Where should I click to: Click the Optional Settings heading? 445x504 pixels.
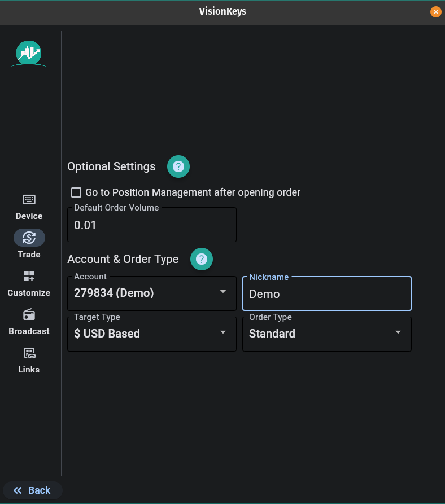[111, 167]
